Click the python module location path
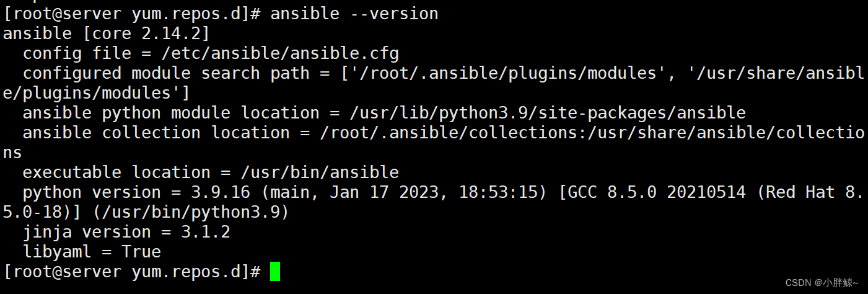Viewport: 868px width, 294px height. pos(548,113)
